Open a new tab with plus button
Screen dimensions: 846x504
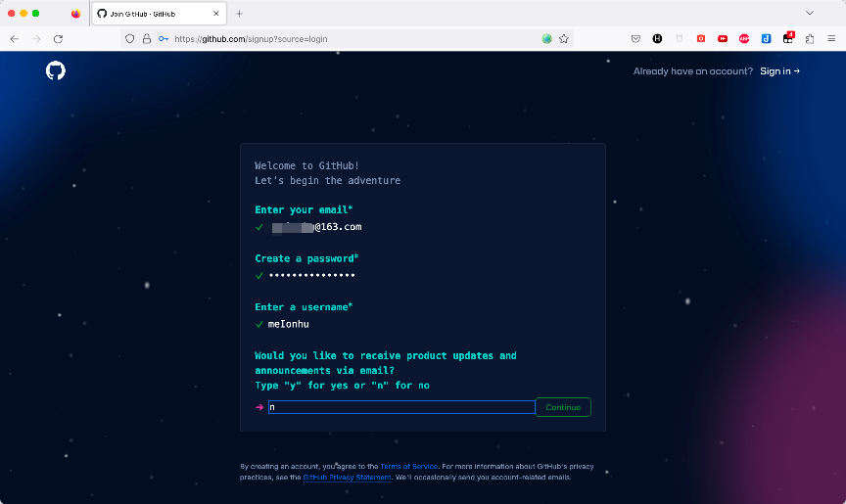tap(239, 14)
